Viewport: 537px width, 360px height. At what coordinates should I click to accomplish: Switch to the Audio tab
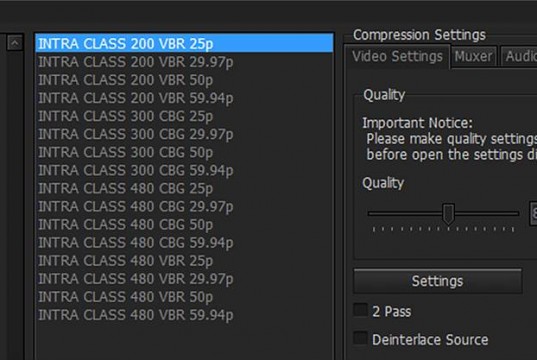coord(520,56)
